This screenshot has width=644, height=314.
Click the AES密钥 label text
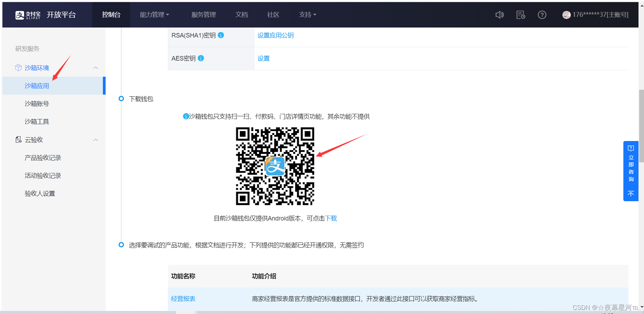[x=183, y=58]
